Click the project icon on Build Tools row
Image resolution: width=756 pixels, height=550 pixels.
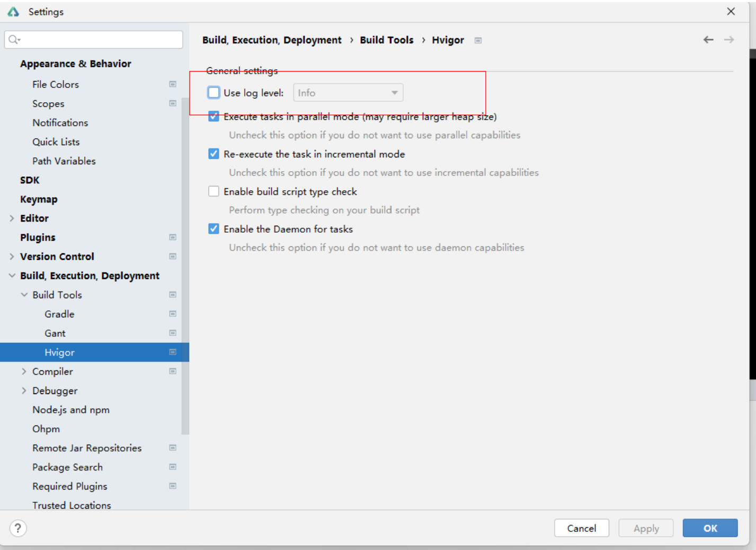click(x=173, y=295)
